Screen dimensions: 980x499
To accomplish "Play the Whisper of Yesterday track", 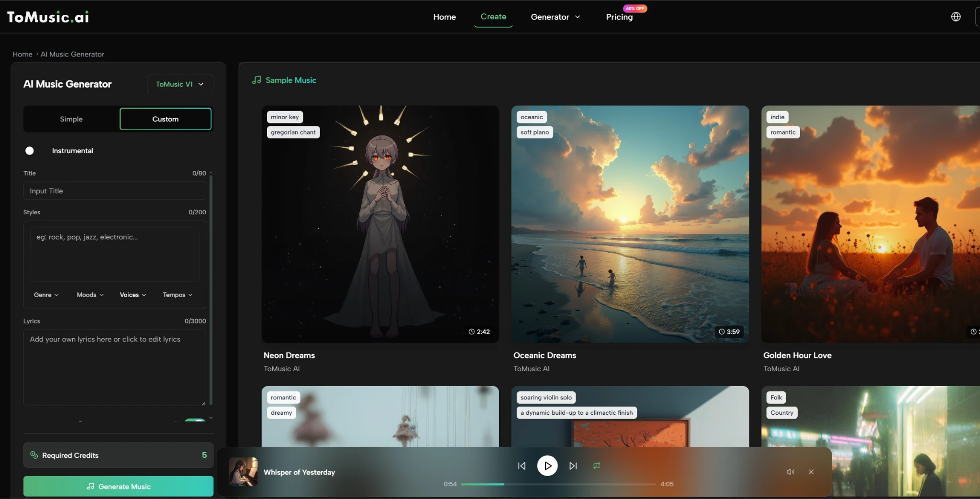I will pos(547,466).
